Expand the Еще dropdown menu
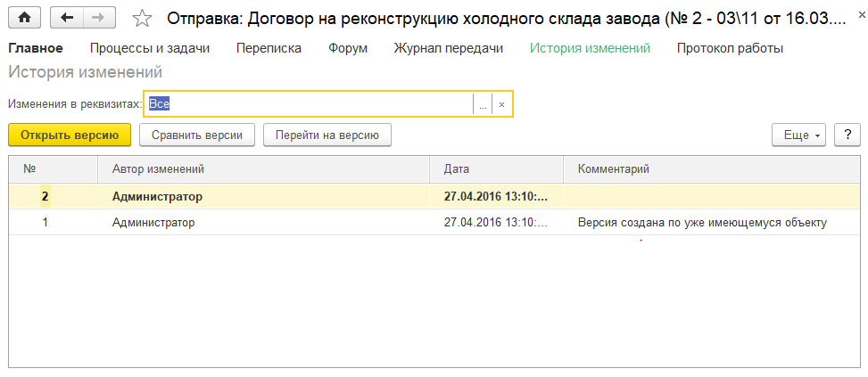 (x=799, y=135)
